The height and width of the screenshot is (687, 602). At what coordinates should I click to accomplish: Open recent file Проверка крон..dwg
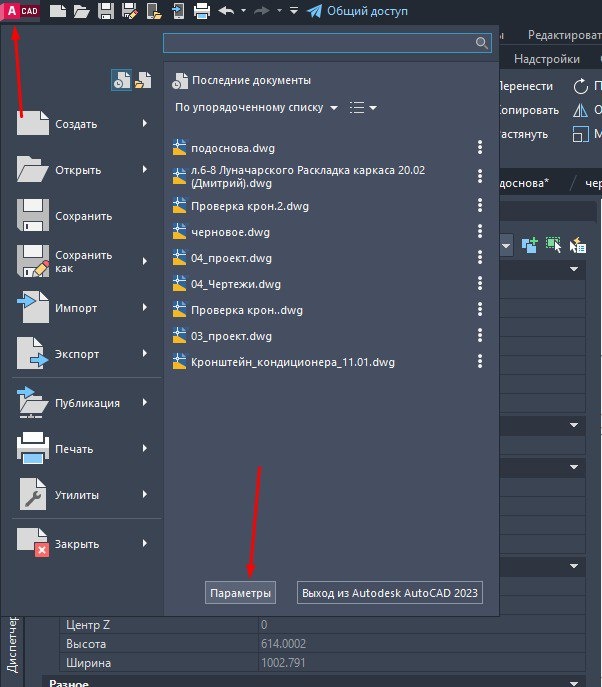point(247,310)
